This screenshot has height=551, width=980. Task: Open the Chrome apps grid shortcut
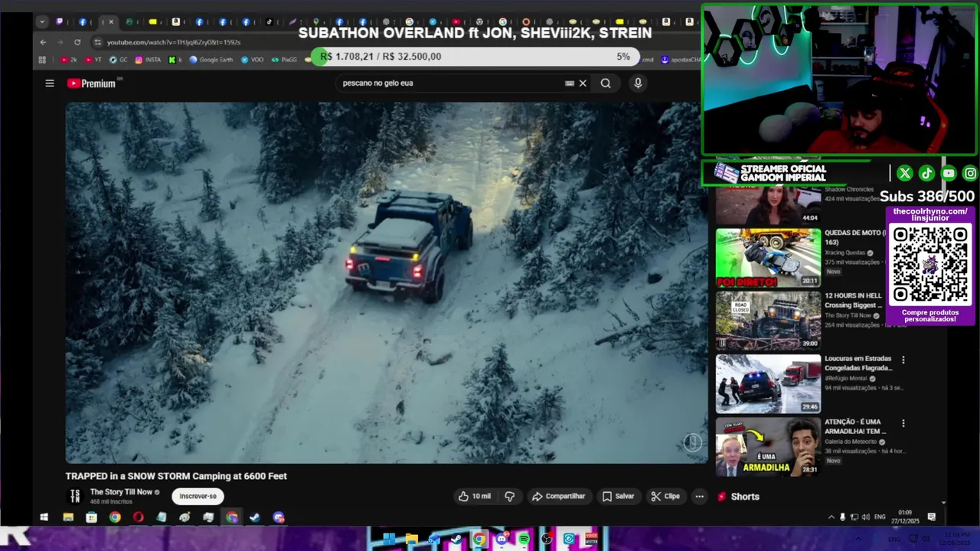(43, 60)
